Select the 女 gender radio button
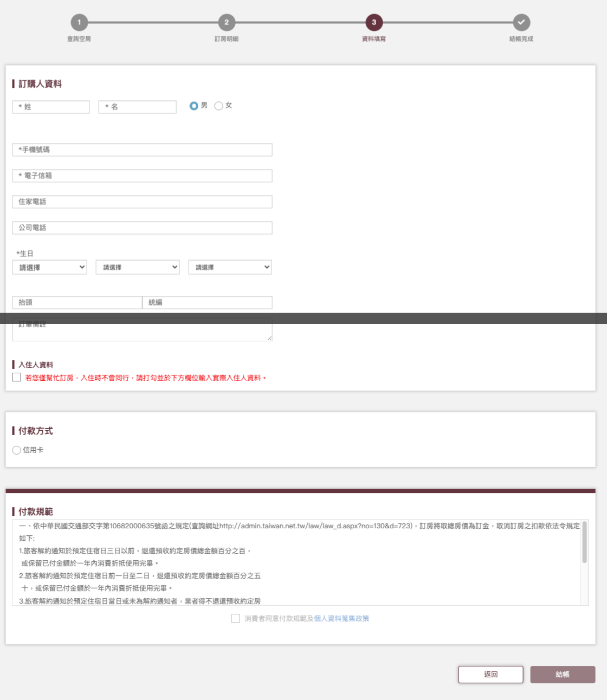607x700 pixels. pos(219,106)
